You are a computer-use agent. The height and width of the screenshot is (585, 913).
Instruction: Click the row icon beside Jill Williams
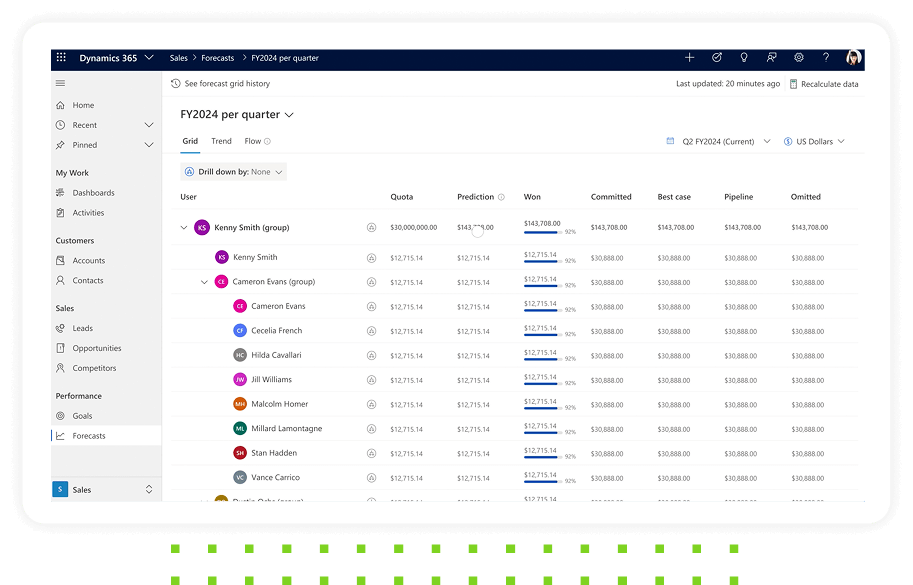(371, 380)
